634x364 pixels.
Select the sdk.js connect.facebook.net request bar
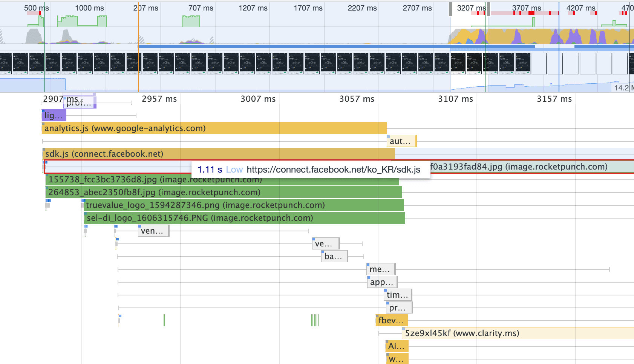coord(219,154)
